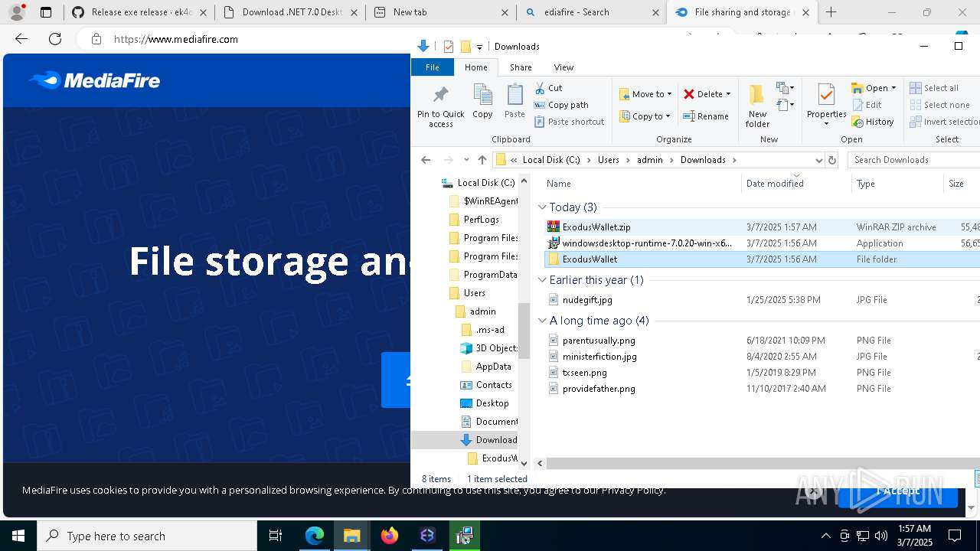Image resolution: width=980 pixels, height=551 pixels.
Task: Click Select none in the ribbon
Action: (940, 105)
